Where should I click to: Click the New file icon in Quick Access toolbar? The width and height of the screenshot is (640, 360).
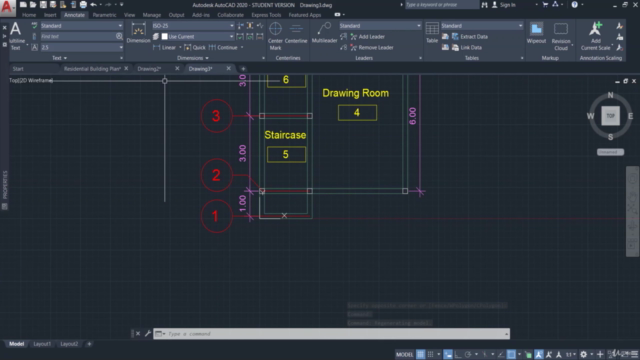click(23, 5)
